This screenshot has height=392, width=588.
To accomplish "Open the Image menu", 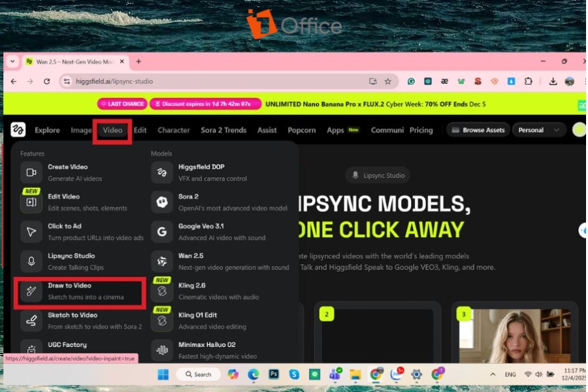I will click(81, 130).
